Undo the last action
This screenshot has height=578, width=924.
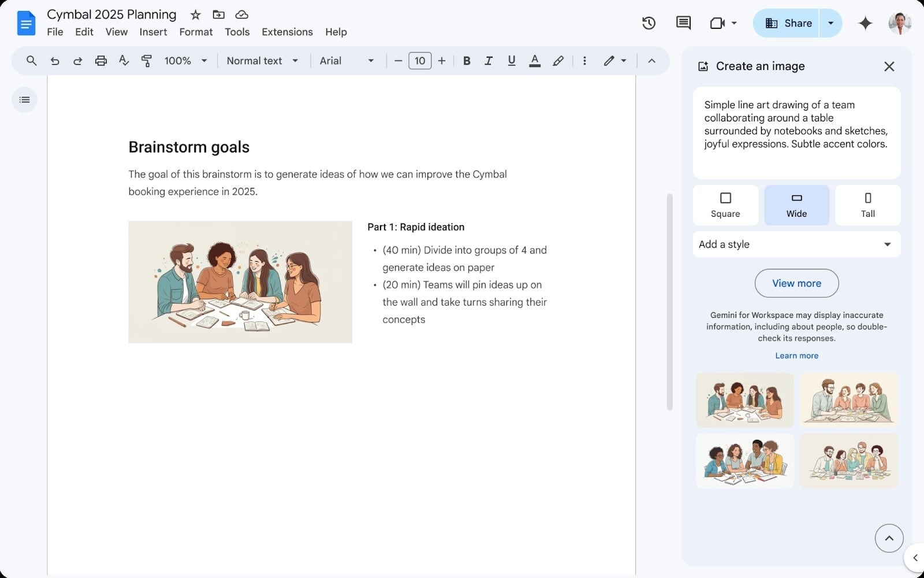click(55, 61)
